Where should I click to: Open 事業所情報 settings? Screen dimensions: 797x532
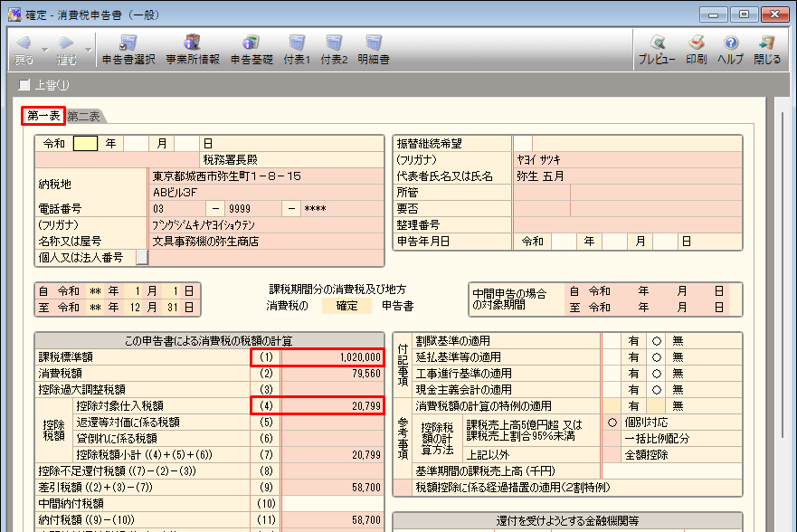[x=192, y=50]
